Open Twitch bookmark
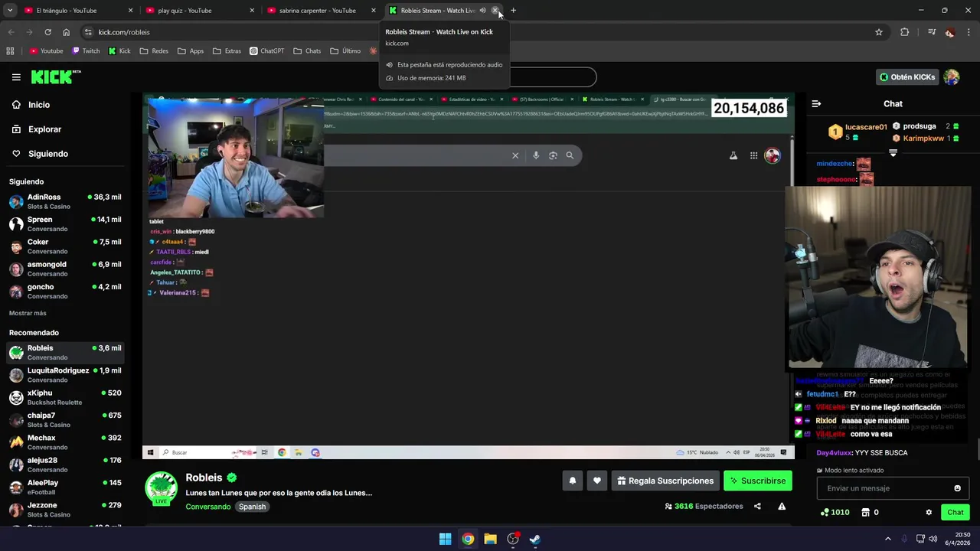 (86, 51)
